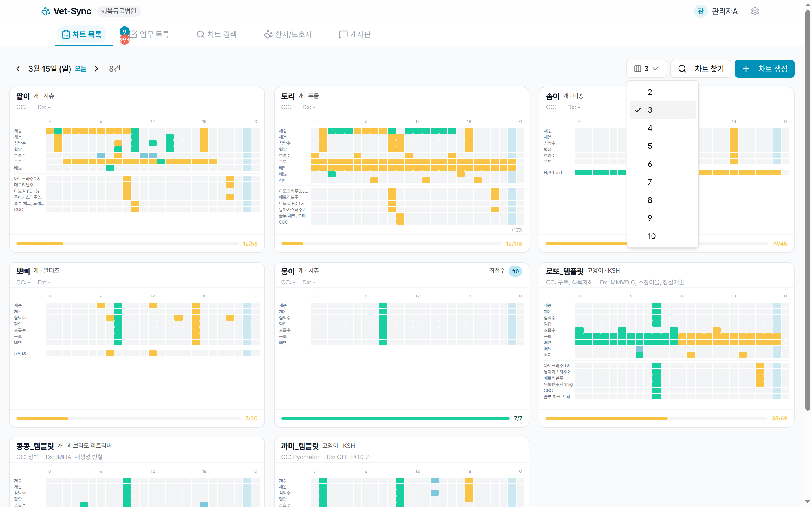812x507 pixels.
Task: Click the Vet-Sync paw logo icon
Action: point(46,11)
